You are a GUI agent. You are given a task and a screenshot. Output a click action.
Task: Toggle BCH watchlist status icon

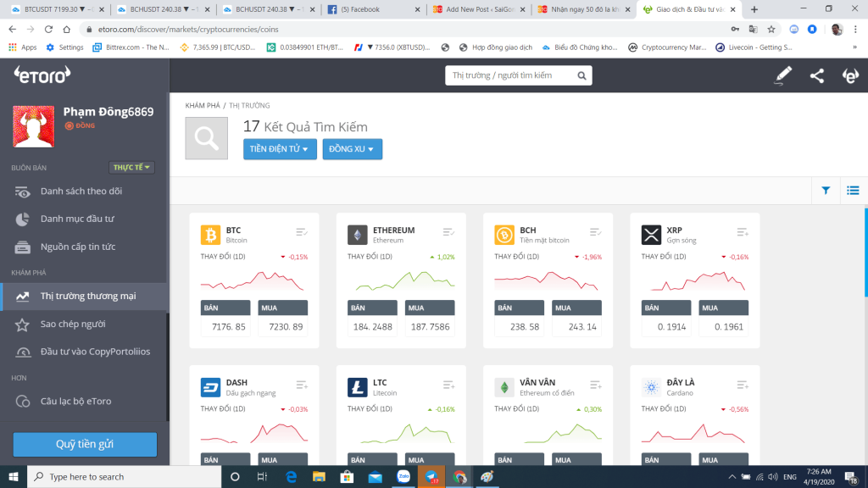tap(596, 232)
